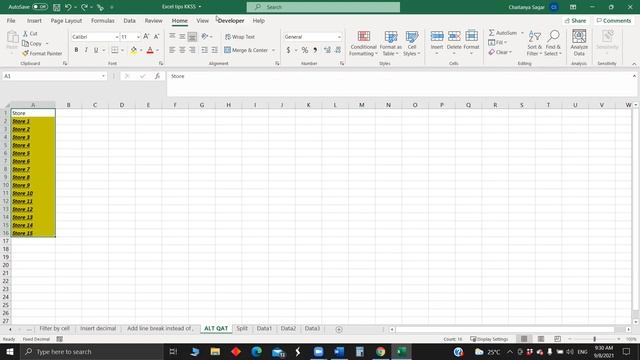Select bottom vertical alignment
This screenshot has width=640, height=360.
[x=192, y=37]
